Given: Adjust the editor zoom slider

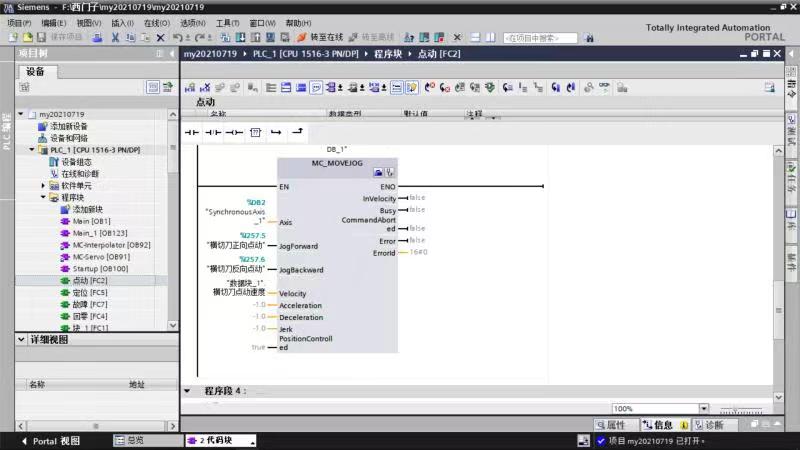Looking at the screenshot, I should tap(741, 410).
